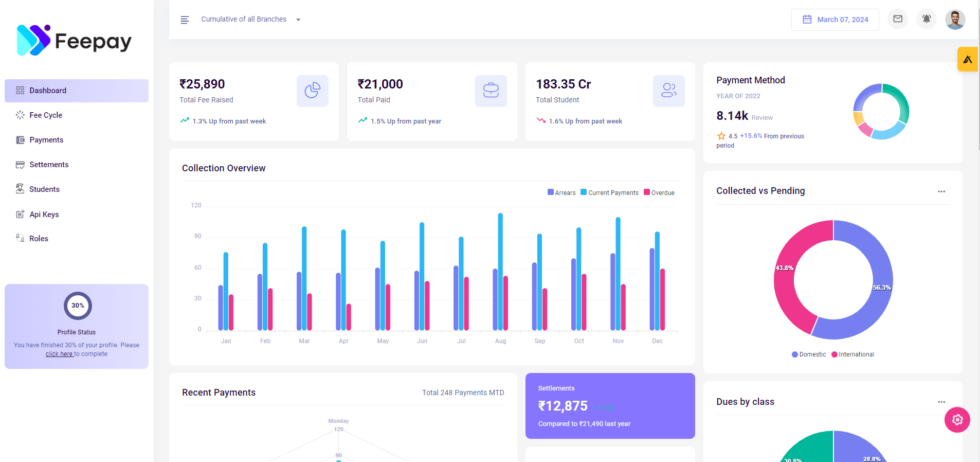This screenshot has height=462, width=980.
Task: Toggle Arrears series in chart legend
Action: click(561, 192)
